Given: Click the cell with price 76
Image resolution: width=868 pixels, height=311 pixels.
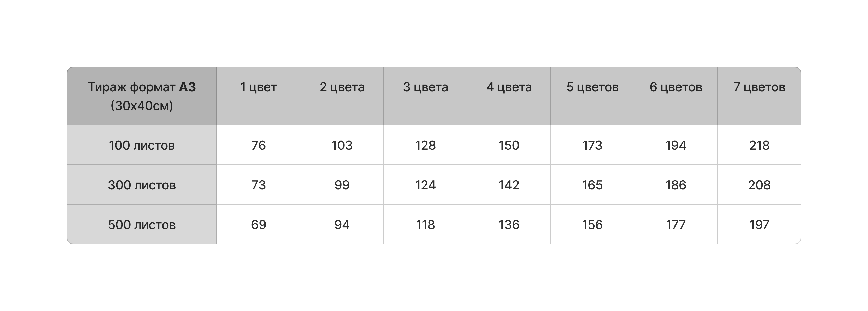Looking at the screenshot, I should [x=258, y=145].
